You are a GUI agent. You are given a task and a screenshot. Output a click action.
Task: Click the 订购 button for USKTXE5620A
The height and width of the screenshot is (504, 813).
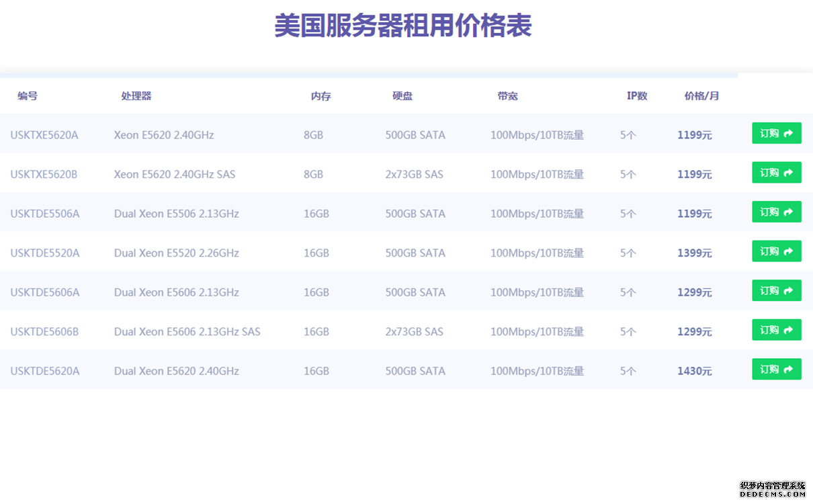776,133
